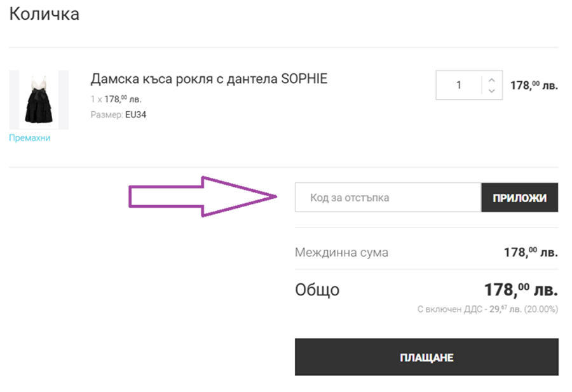Click the product name text SOPHIE
572x392 pixels.
pos(305,78)
